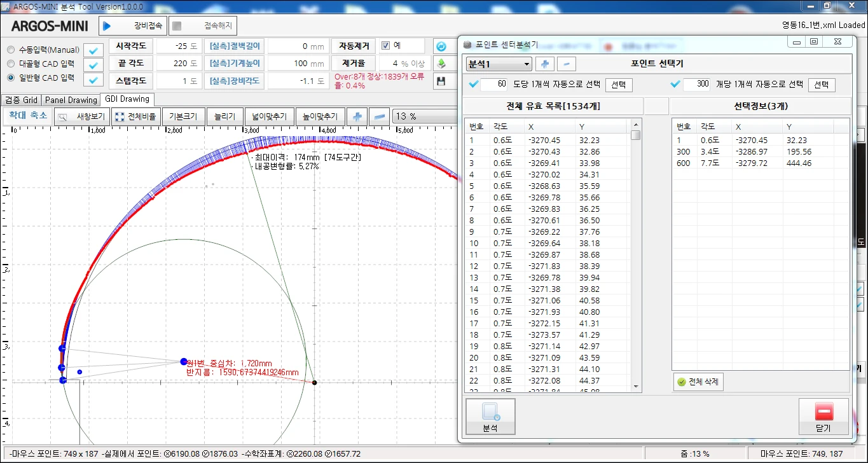Click the plus add-analysis icon beside 분석1
Image resolution: width=868 pixels, height=463 pixels.
tap(545, 64)
